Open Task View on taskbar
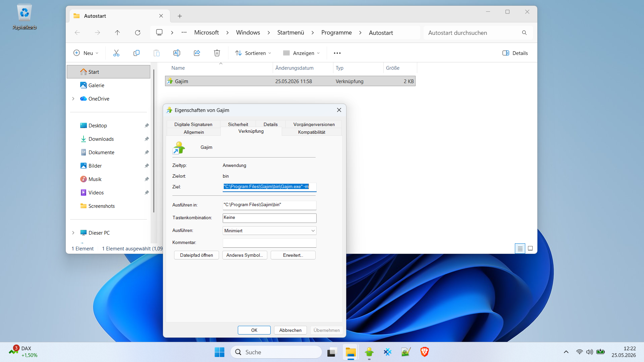This screenshot has height=362, width=644. coord(331,352)
